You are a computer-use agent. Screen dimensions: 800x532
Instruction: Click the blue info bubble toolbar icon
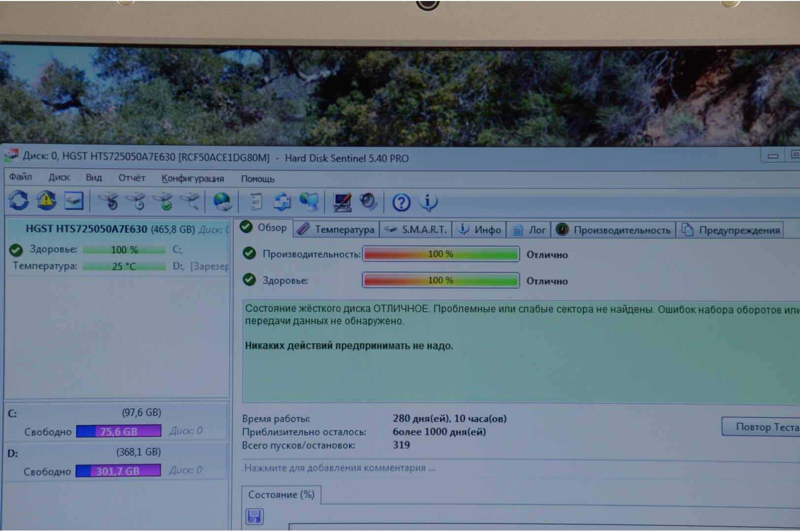[x=428, y=202]
